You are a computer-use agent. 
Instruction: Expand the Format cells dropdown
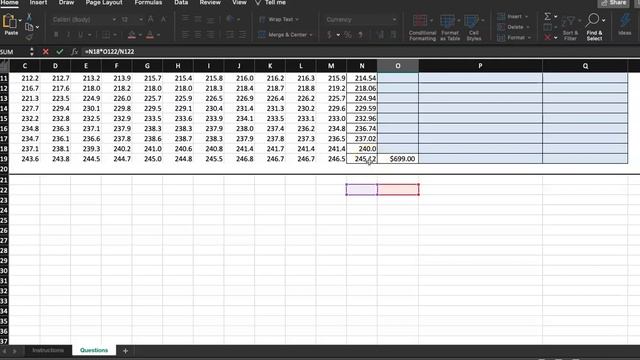[x=529, y=38]
